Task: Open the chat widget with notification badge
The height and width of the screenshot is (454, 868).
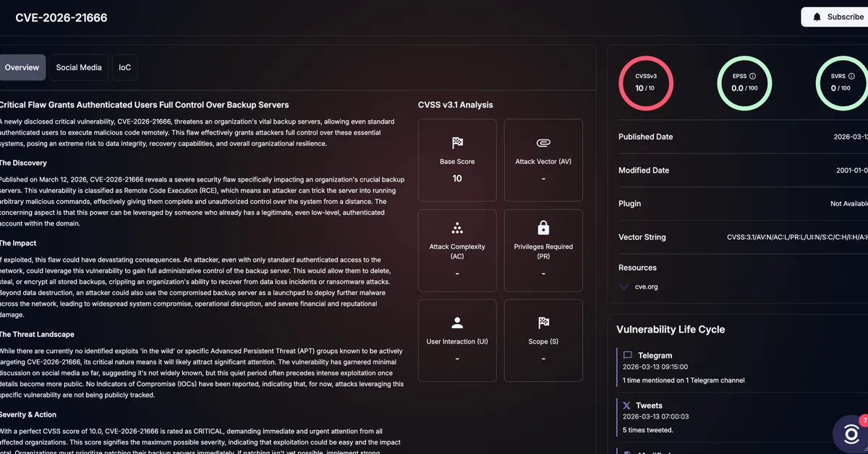Action: pyautogui.click(x=851, y=433)
